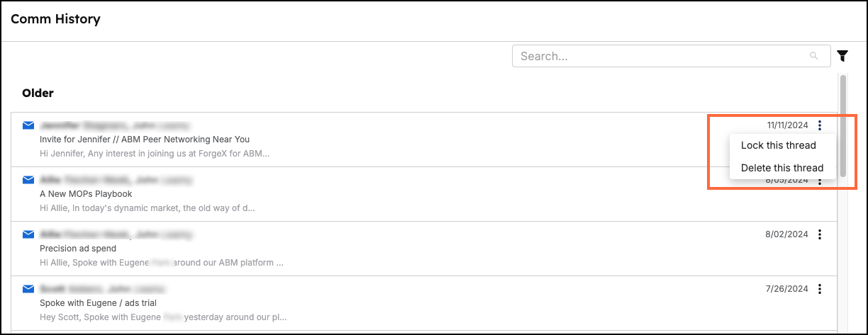Open three-dot menu for 8/02/2024 thread
868x335 pixels.
coord(820,234)
